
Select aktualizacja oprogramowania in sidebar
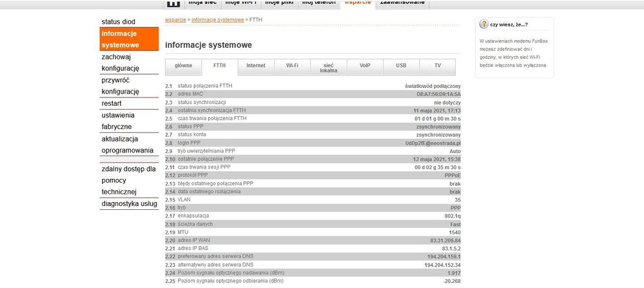[129, 145]
